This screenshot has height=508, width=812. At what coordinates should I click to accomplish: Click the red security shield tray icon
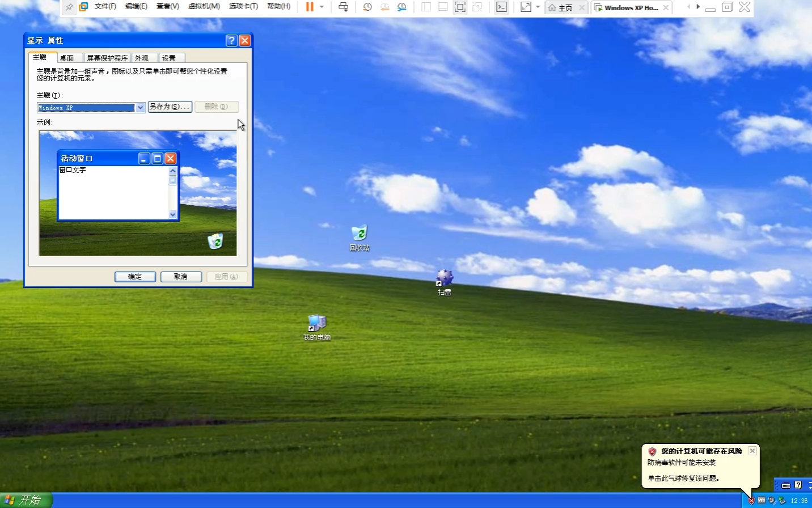click(751, 501)
